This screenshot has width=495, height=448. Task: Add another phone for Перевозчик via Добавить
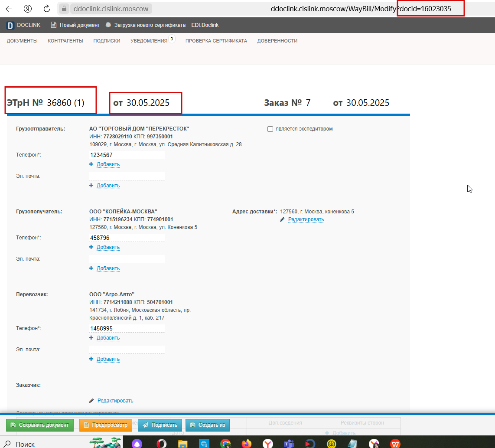[108, 338]
